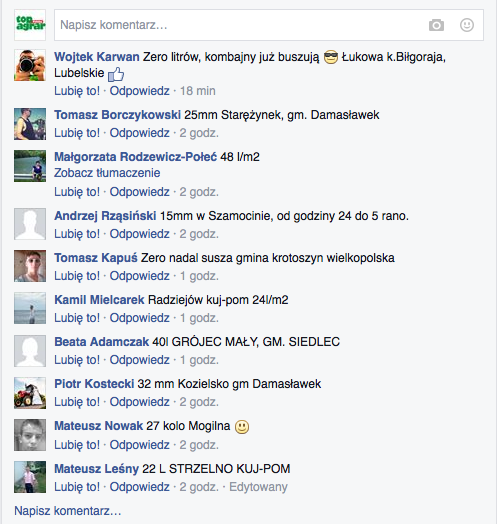Open Wojtek Karwan's camera profile picture

[30, 65]
